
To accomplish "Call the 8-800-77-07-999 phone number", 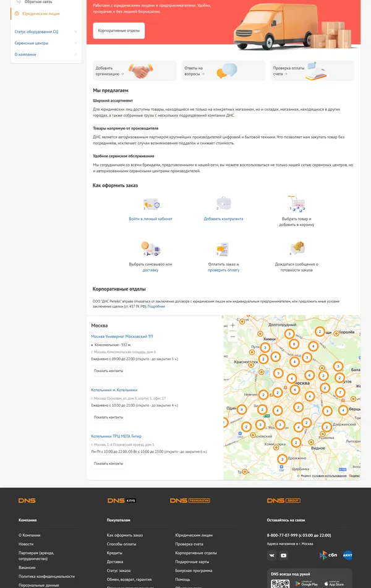I will tap(299, 535).
